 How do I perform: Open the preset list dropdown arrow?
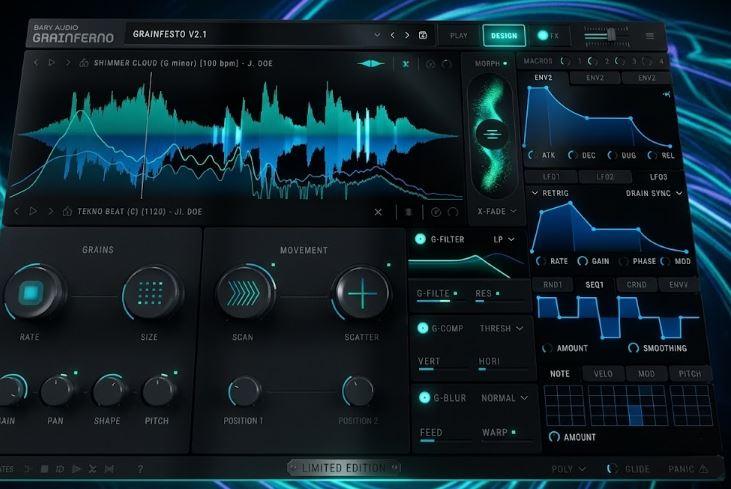377,35
